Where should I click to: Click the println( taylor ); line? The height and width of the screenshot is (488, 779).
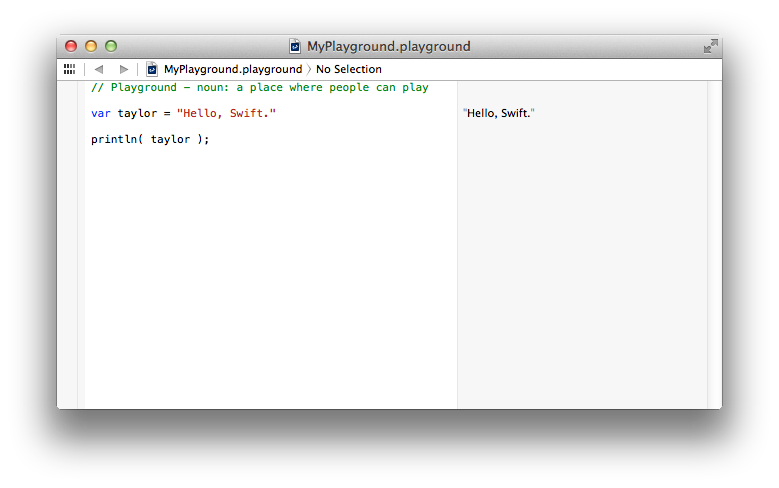[x=150, y=139]
